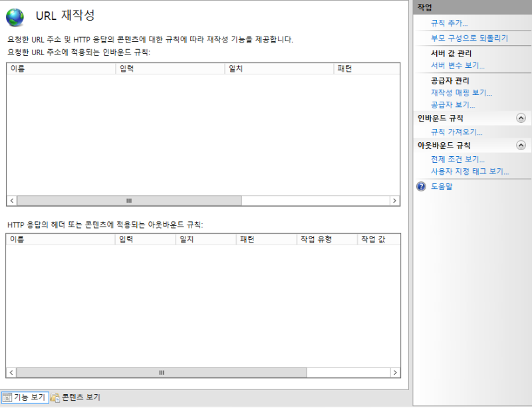The width and height of the screenshot is (532, 408).
Task: Click the URL 재작성 globe icon
Action: (15, 16)
